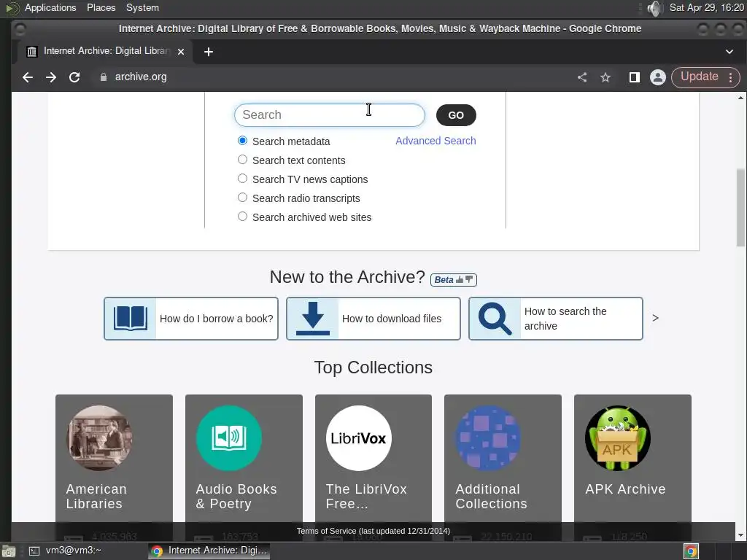747x560 pixels.
Task: Click the volume speaker icon in the top panel
Action: point(655,8)
